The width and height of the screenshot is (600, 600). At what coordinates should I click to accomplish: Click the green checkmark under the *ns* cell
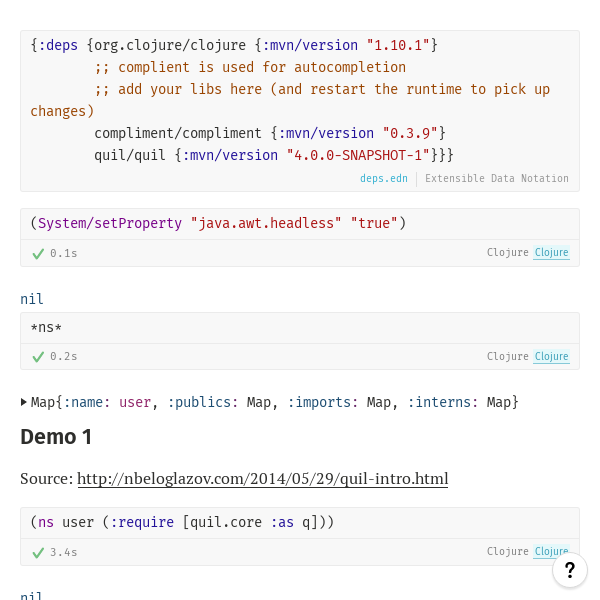point(38,357)
